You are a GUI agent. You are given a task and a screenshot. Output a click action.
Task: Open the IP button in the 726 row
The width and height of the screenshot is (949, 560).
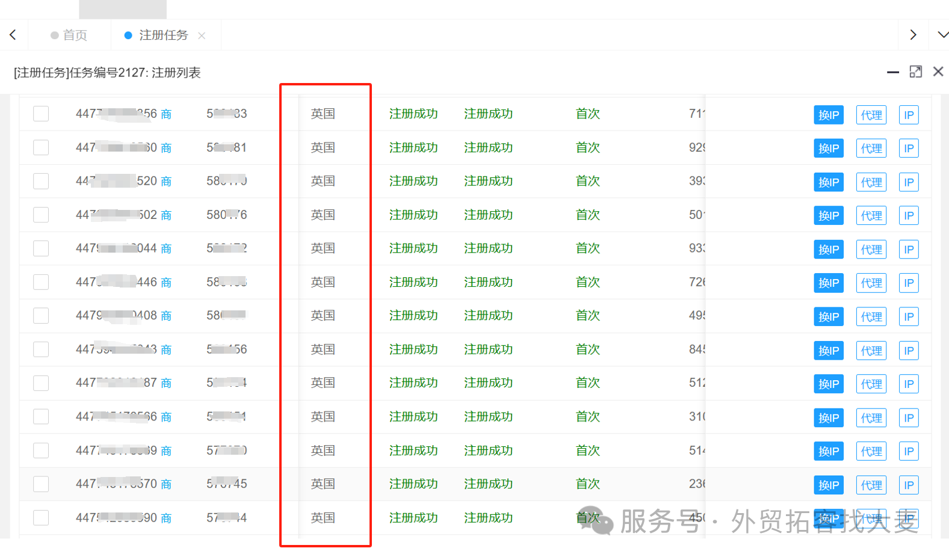(909, 283)
